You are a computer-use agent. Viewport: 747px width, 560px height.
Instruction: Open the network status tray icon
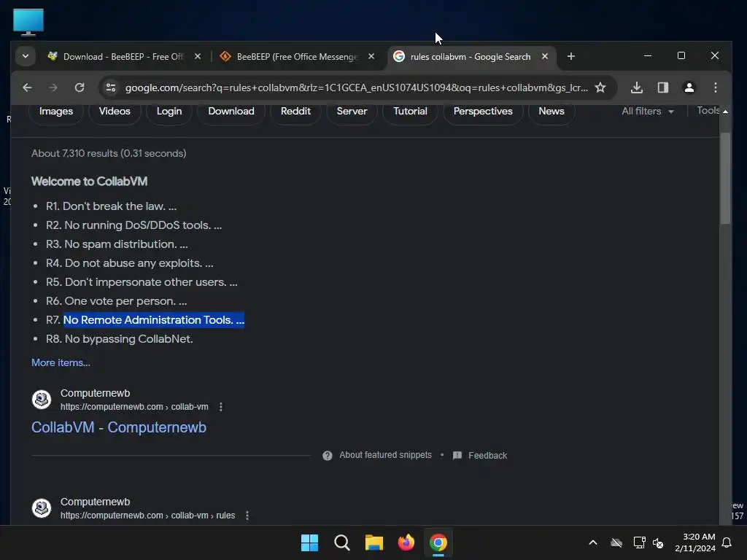(639, 542)
